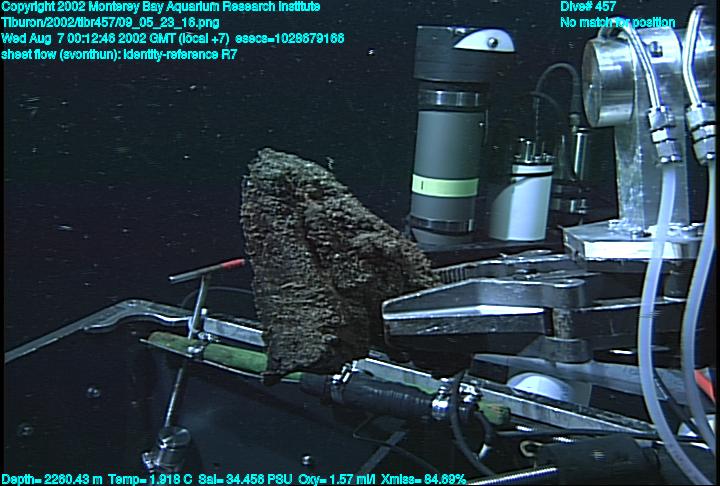Click the 'esecs=' epoch seconds value
Image resolution: width=720 pixels, height=486 pixels.
(290, 38)
